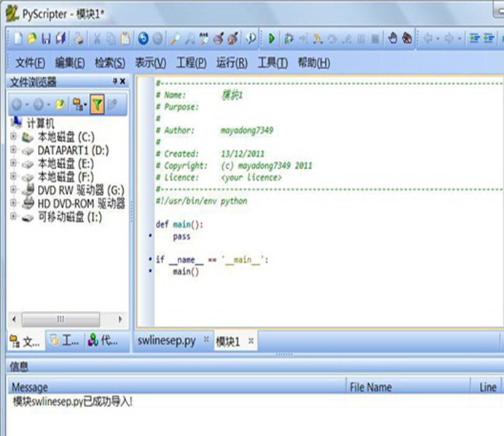The height and width of the screenshot is (436, 504).
Task: Select 可移动磁盘 (I:) in tree
Action: [x=70, y=217]
